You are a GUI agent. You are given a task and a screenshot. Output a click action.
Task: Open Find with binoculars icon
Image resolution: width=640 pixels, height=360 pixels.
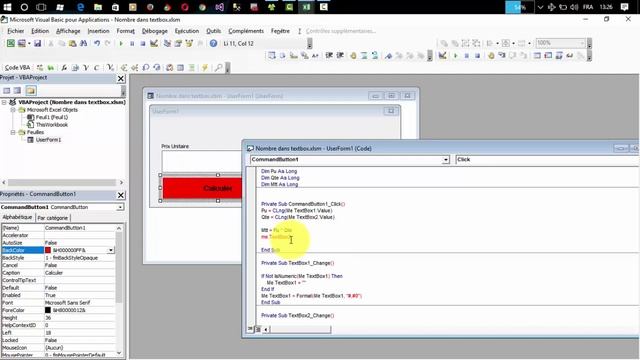coord(83,43)
